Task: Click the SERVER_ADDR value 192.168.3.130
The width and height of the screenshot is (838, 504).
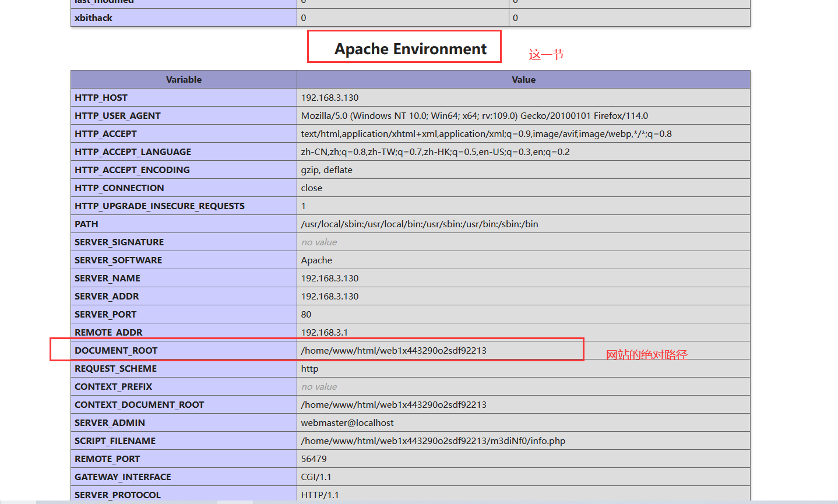Action: [x=330, y=296]
